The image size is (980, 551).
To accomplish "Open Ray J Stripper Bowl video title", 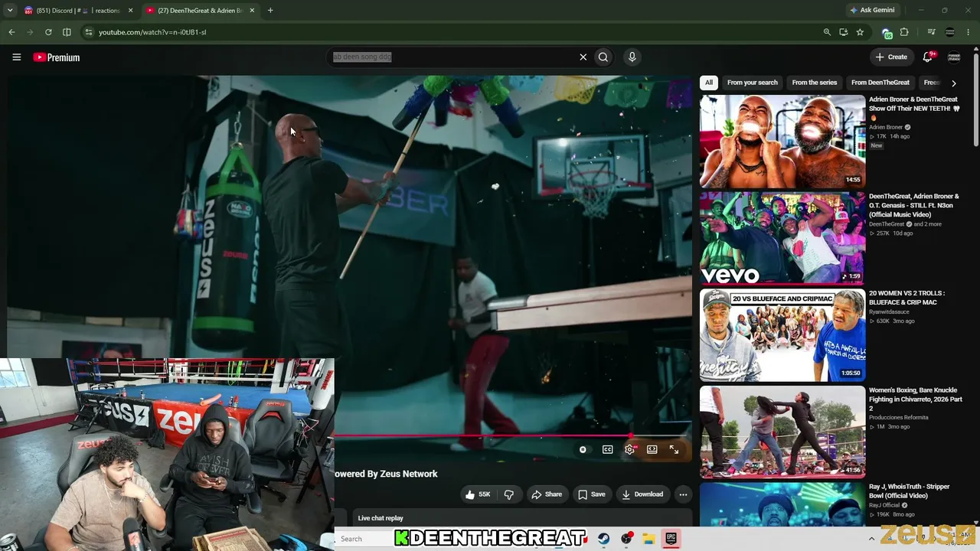I will (910, 491).
